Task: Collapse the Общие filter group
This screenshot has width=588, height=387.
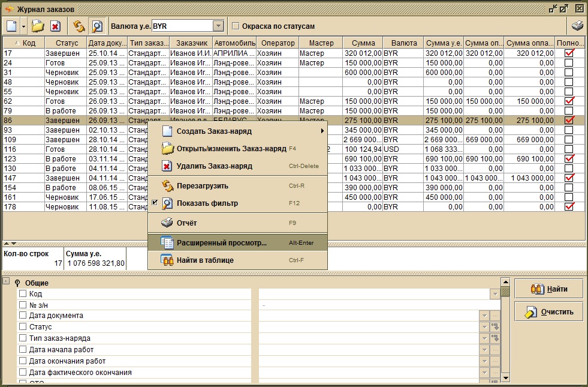Action: pyautogui.click(x=17, y=283)
